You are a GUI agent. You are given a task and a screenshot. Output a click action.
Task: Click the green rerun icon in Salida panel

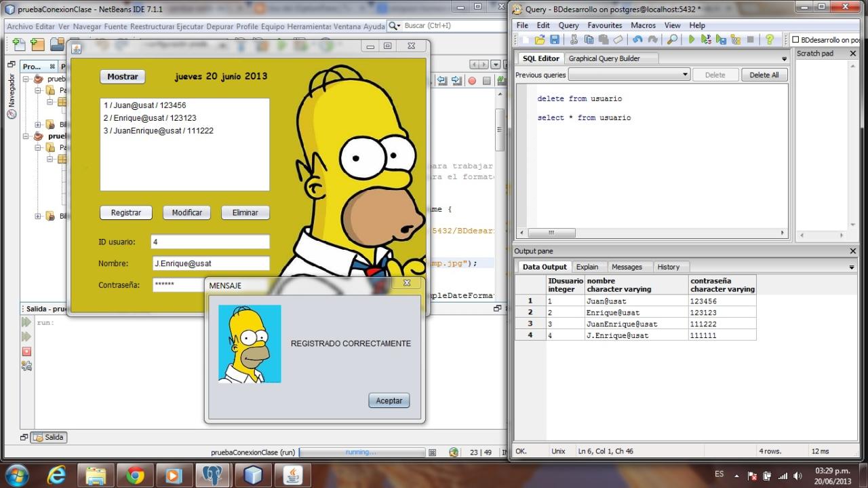(26, 322)
